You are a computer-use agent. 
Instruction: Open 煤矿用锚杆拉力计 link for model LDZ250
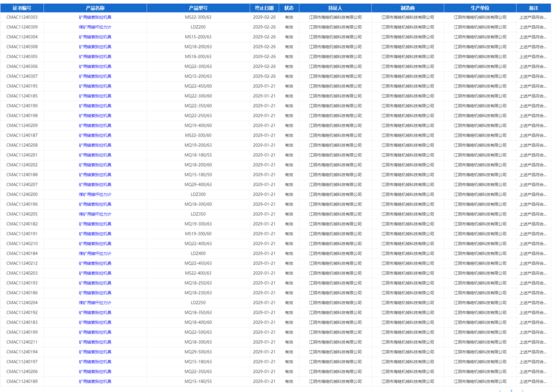(95, 303)
